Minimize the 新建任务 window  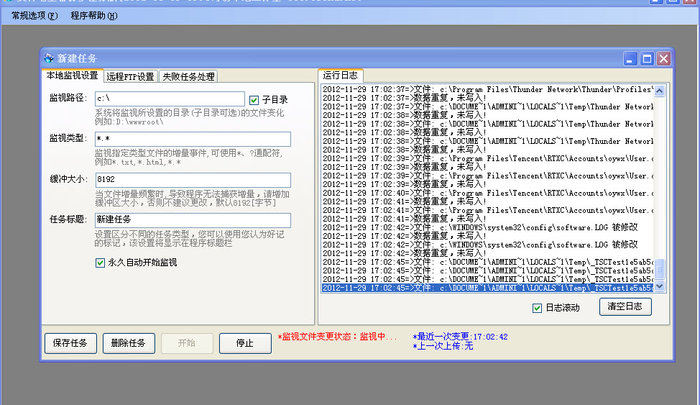click(x=630, y=58)
